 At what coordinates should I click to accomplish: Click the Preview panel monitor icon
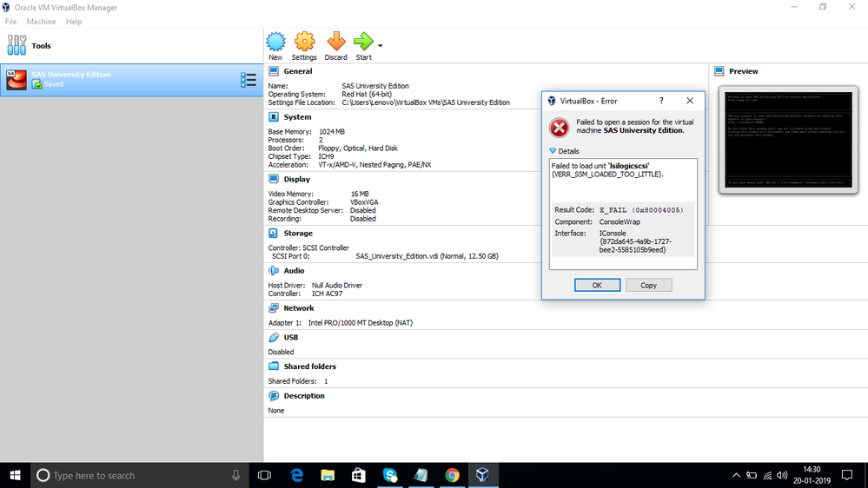pos(719,71)
